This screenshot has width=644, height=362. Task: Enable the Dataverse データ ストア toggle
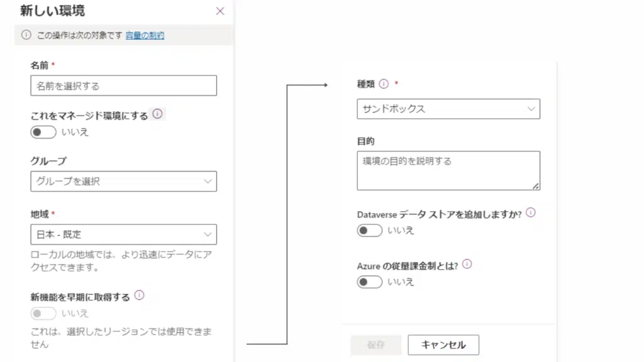[370, 231]
